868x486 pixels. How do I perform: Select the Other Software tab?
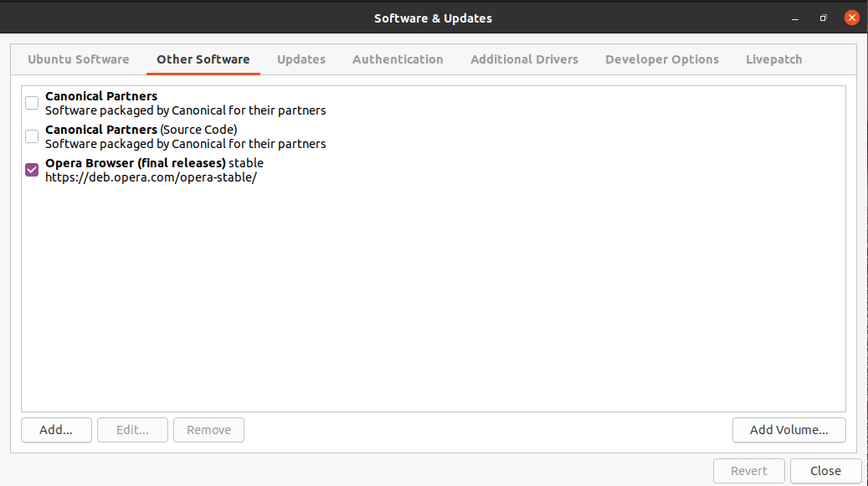tap(203, 59)
